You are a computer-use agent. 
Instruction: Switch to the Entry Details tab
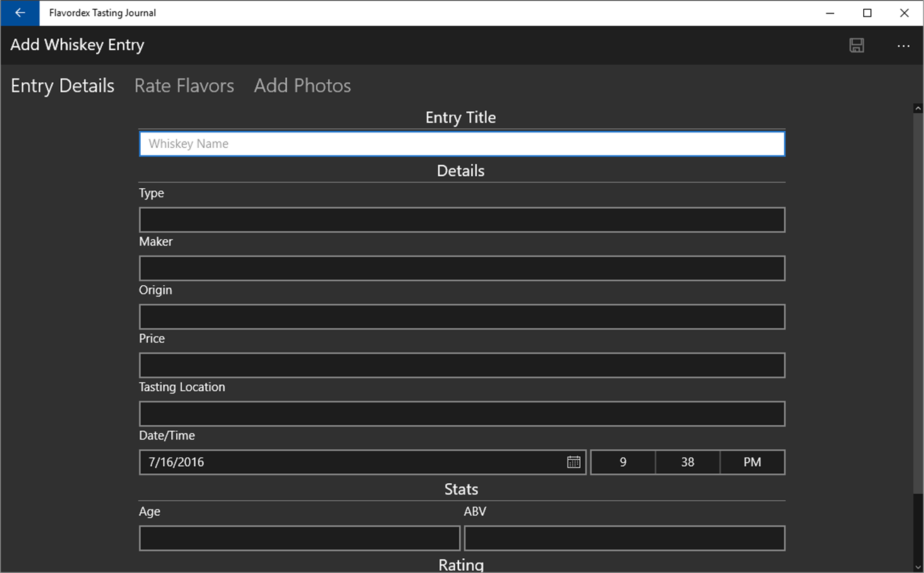[62, 86]
